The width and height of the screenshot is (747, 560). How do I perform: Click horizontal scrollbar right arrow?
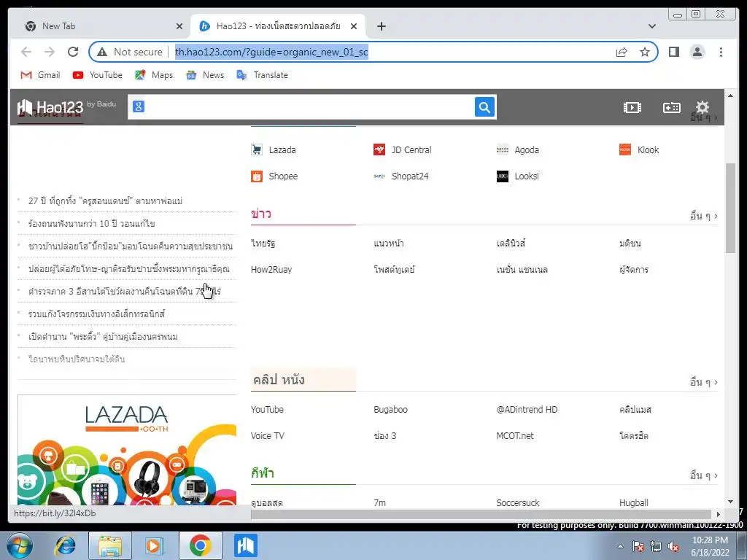coord(719,514)
